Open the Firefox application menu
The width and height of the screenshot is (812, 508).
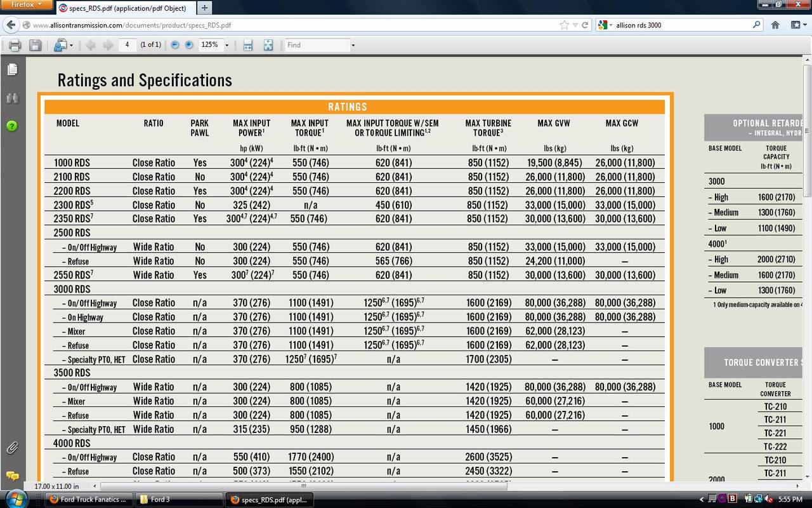26,4
